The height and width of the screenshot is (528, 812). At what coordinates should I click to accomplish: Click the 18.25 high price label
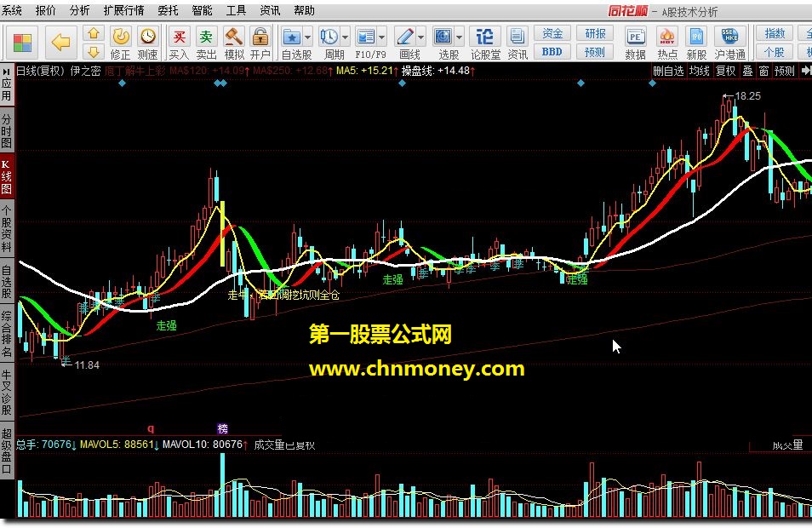pos(748,96)
